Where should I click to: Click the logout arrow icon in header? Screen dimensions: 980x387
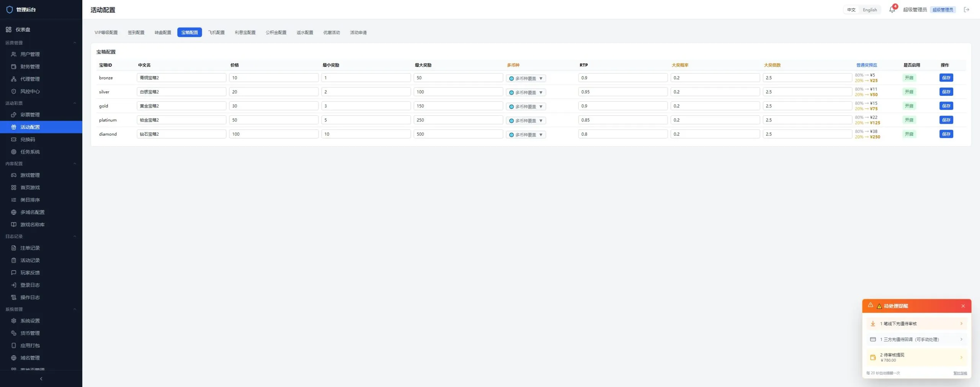click(967, 10)
